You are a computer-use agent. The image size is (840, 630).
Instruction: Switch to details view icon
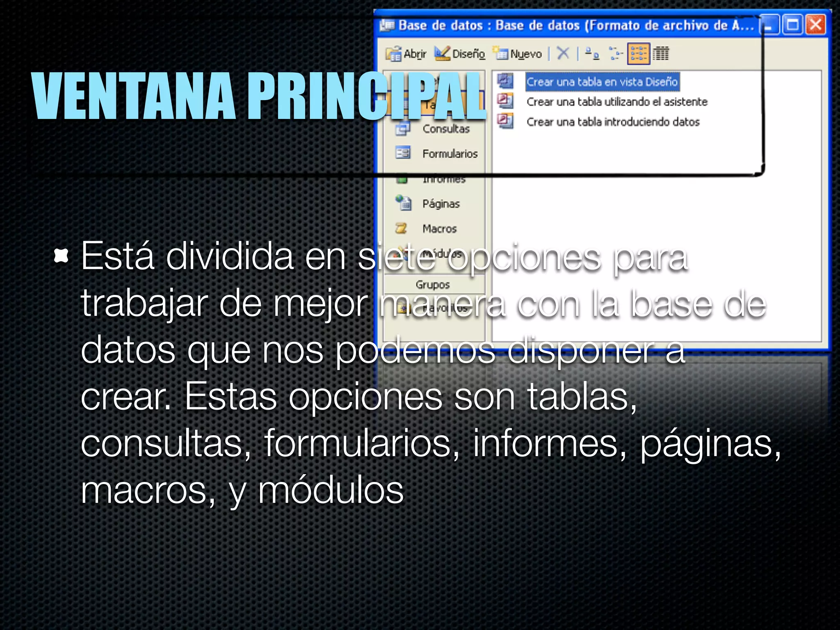point(660,54)
